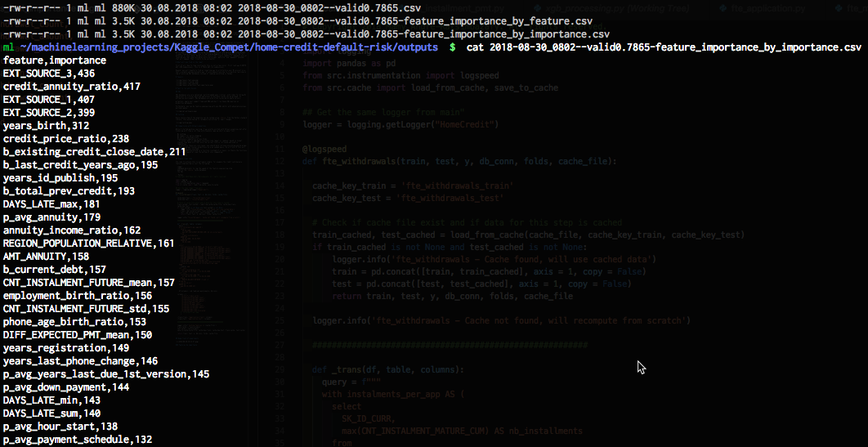The height and width of the screenshot is (447, 868).
Task: Click the CNT_INSTALMENT_FUTURE_std,155 line
Action: pyautogui.click(x=86, y=309)
